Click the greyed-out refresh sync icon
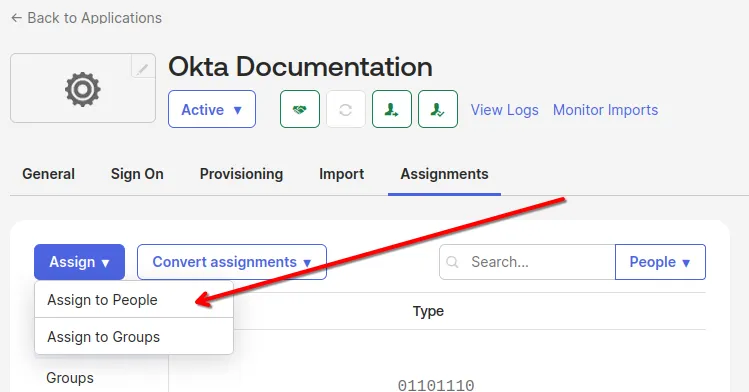Image resolution: width=749 pixels, height=392 pixels. click(x=346, y=109)
